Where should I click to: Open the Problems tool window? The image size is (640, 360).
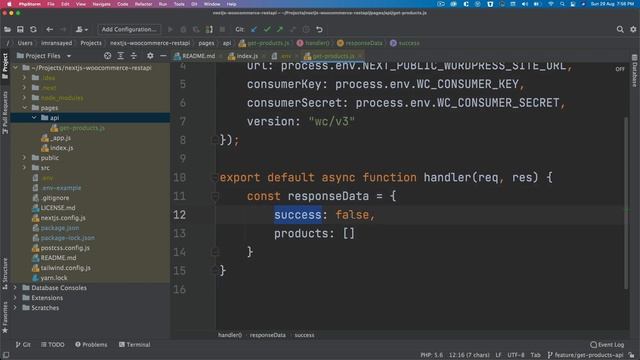click(x=91, y=344)
